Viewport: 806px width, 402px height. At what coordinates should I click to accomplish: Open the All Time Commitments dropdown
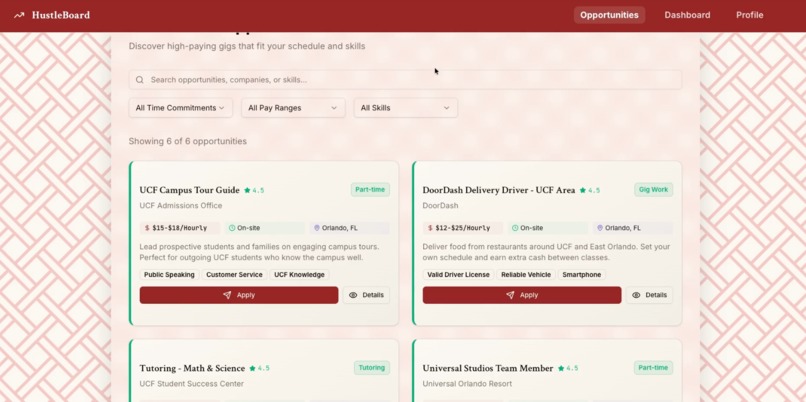pyautogui.click(x=180, y=108)
